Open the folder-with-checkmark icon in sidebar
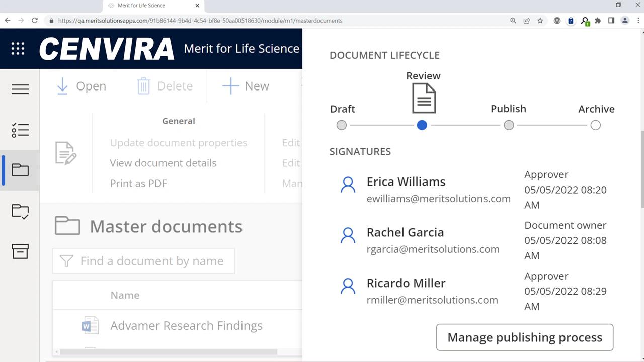 20,211
